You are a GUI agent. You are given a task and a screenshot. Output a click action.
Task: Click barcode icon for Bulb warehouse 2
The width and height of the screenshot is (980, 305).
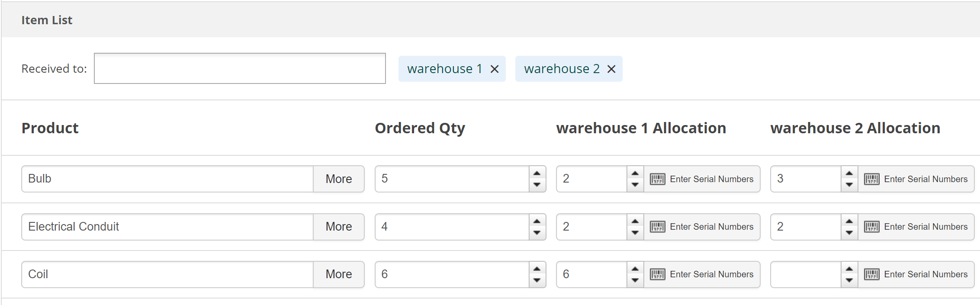pyautogui.click(x=871, y=179)
